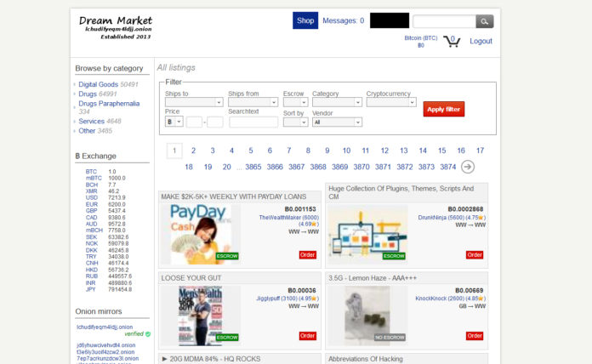592x364 pixels.
Task: Expand the Sort by dropdown
Action: (x=296, y=122)
